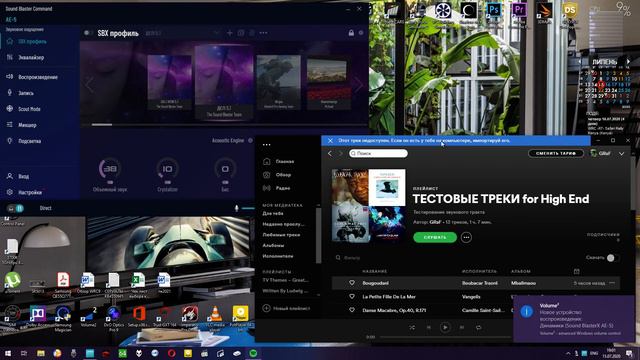Toggle SBX profile power switch in header
Screen dimensions: 640x360
click(88, 33)
